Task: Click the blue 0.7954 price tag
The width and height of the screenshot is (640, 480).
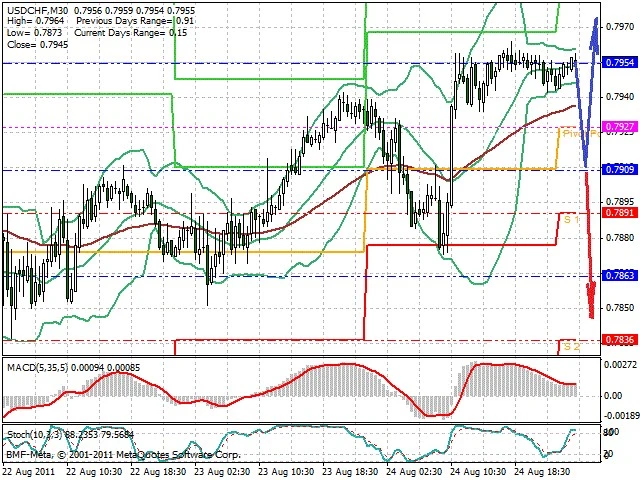Action: pos(620,62)
